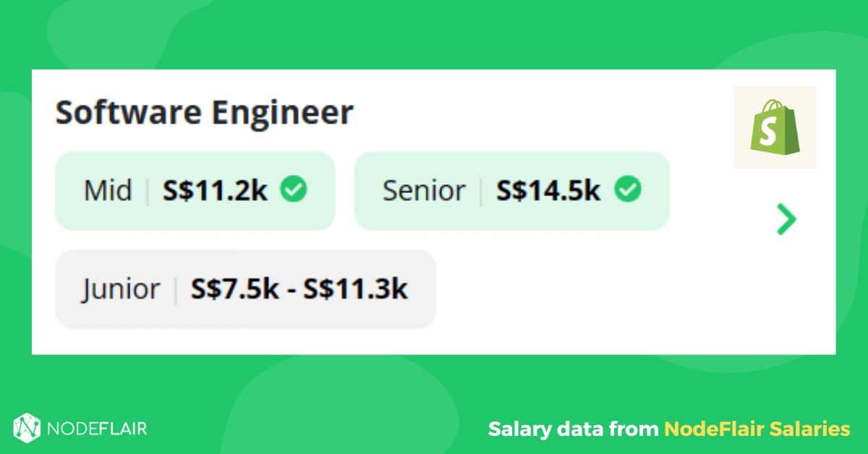Click the verified checkmark next to S$14.5k
This screenshot has width=868, height=454.
click(627, 190)
